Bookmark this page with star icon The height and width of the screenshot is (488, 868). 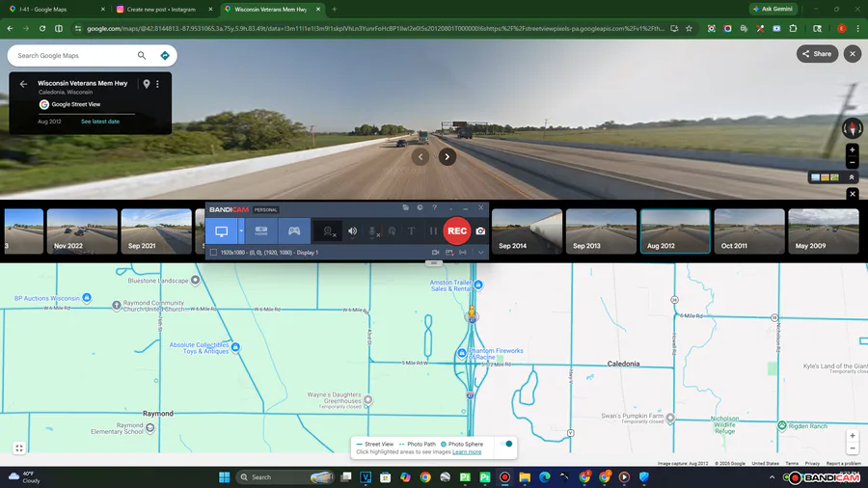(690, 29)
